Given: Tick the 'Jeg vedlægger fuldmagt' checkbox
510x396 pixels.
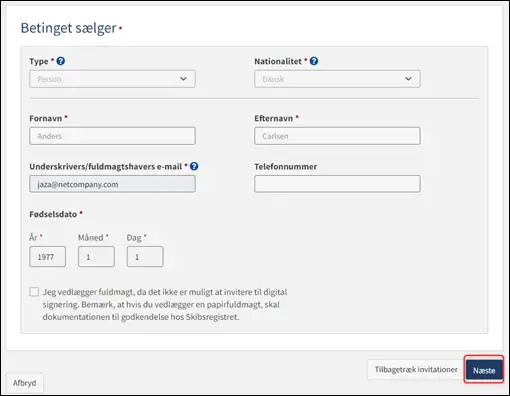Looking at the screenshot, I should pyautogui.click(x=34, y=292).
